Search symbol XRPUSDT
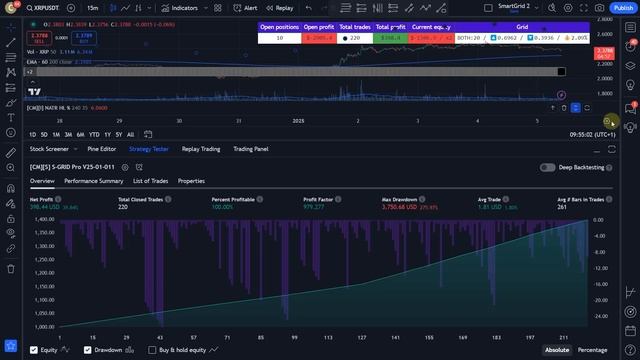The image size is (640, 360). coord(43,8)
